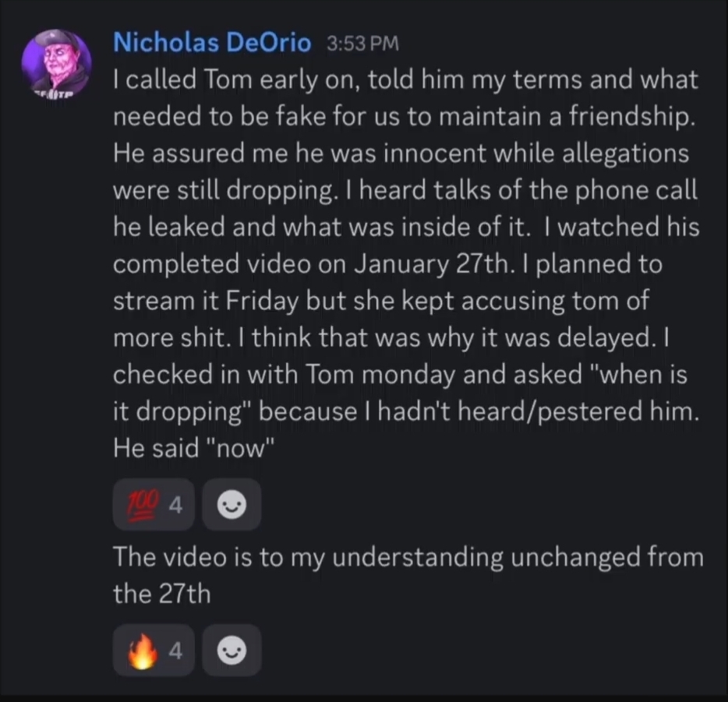728x702 pixels.
Task: Toggle the 100 emoji reaction
Action: coord(154,505)
